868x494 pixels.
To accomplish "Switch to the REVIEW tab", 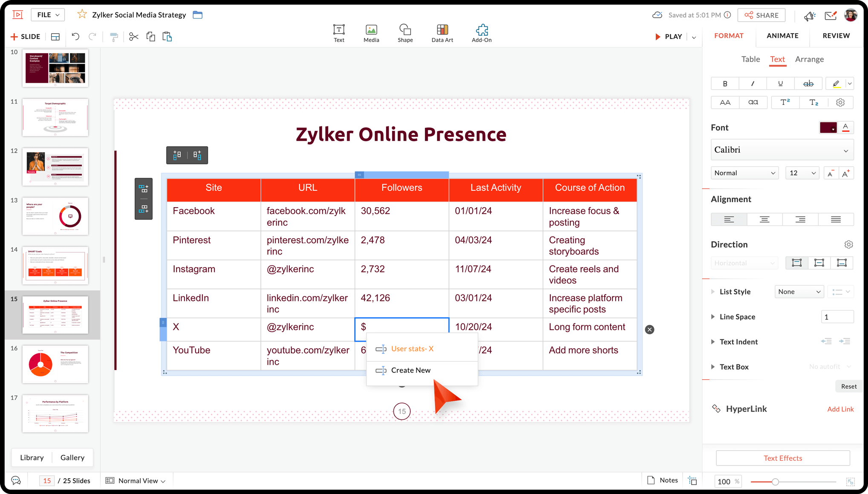I will tap(836, 36).
